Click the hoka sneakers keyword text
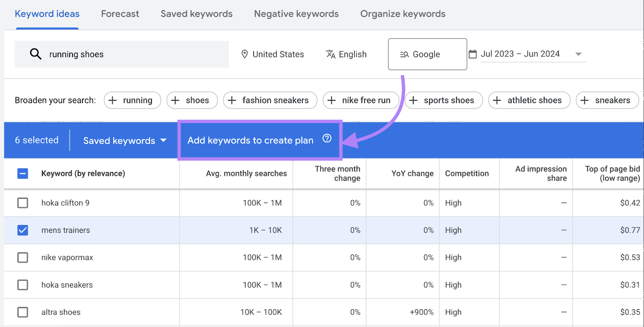The image size is (644, 327). coord(67,285)
